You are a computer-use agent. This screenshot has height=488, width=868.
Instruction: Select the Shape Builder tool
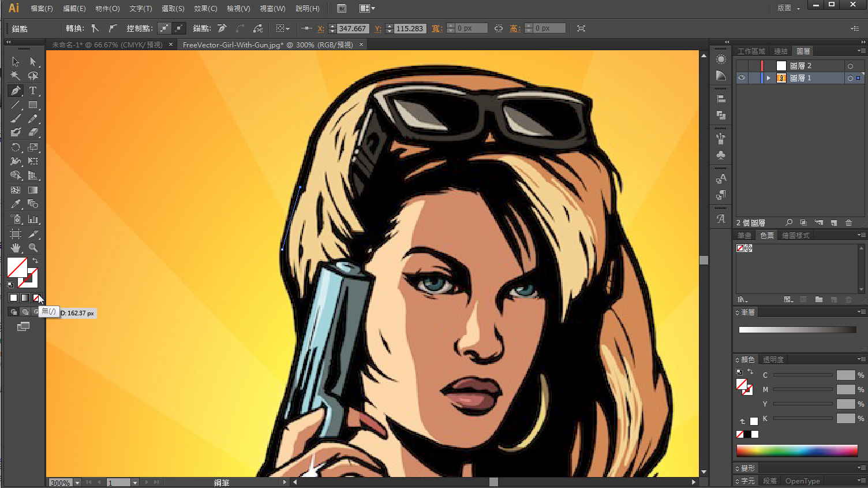tap(16, 176)
